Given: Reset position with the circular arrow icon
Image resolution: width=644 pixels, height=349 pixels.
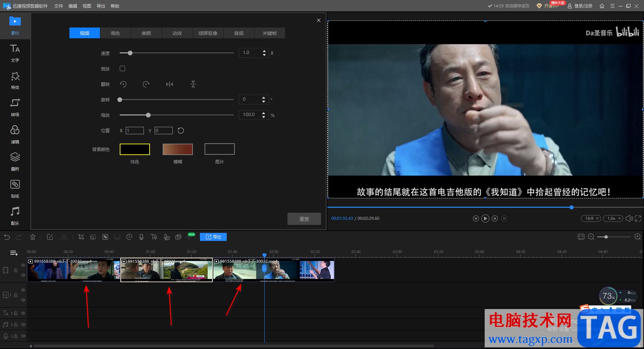Looking at the screenshot, I should 181,131.
